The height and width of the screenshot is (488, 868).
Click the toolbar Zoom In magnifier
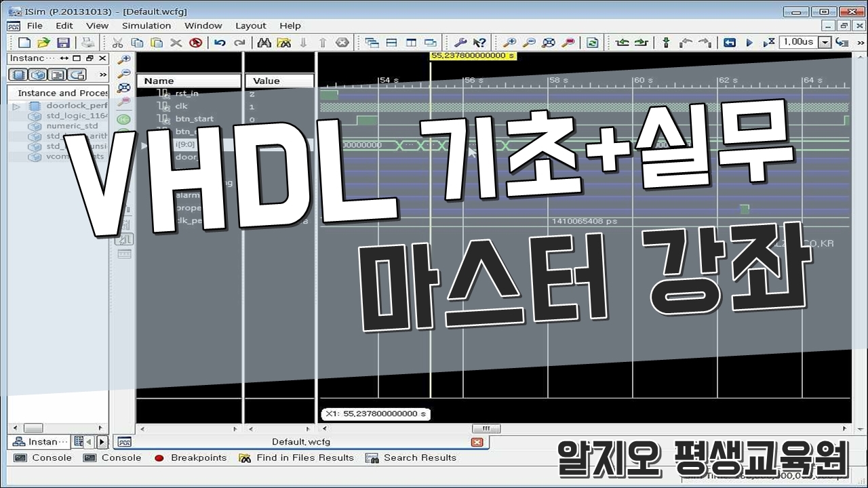[510, 42]
